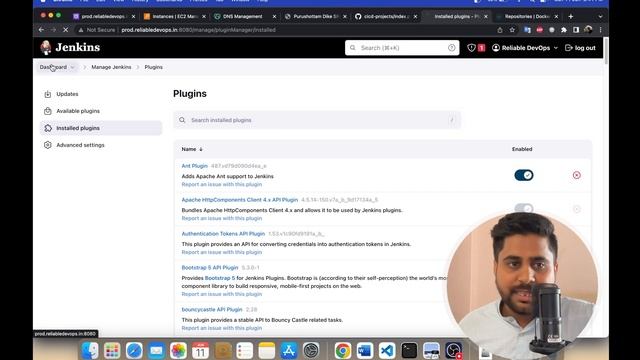Disable the Ant Plugin toggle
The height and width of the screenshot is (360, 640).
point(524,175)
